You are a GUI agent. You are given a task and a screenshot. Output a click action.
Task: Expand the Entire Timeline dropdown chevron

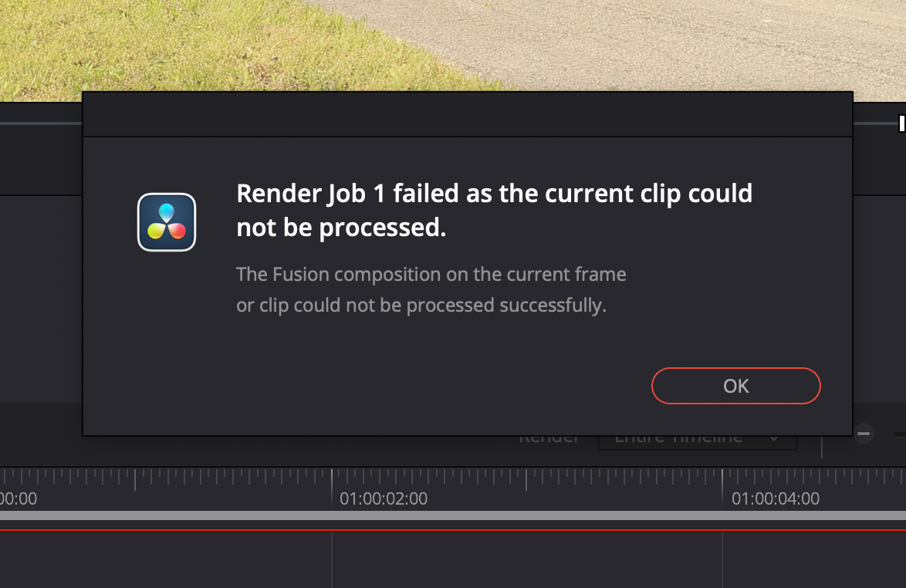[x=774, y=439]
